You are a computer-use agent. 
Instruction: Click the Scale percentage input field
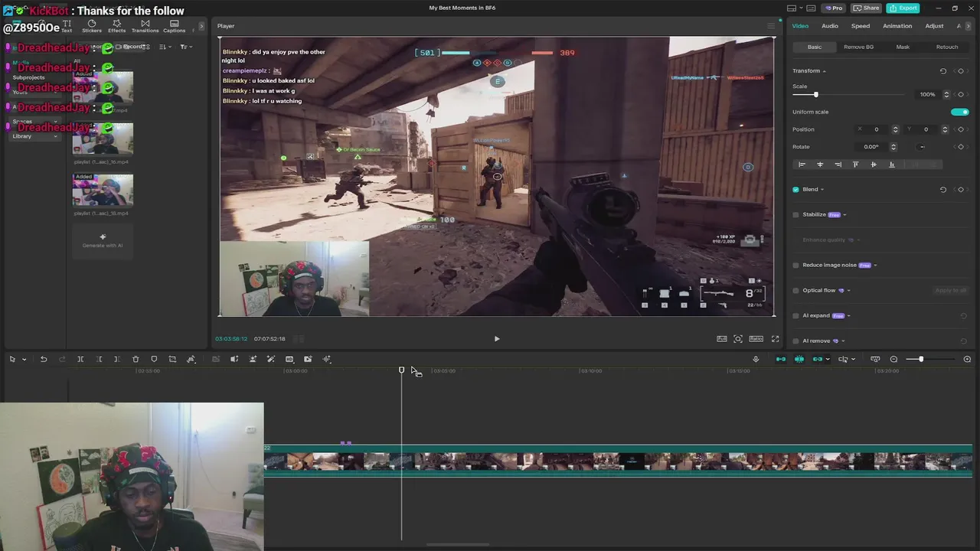click(x=929, y=94)
